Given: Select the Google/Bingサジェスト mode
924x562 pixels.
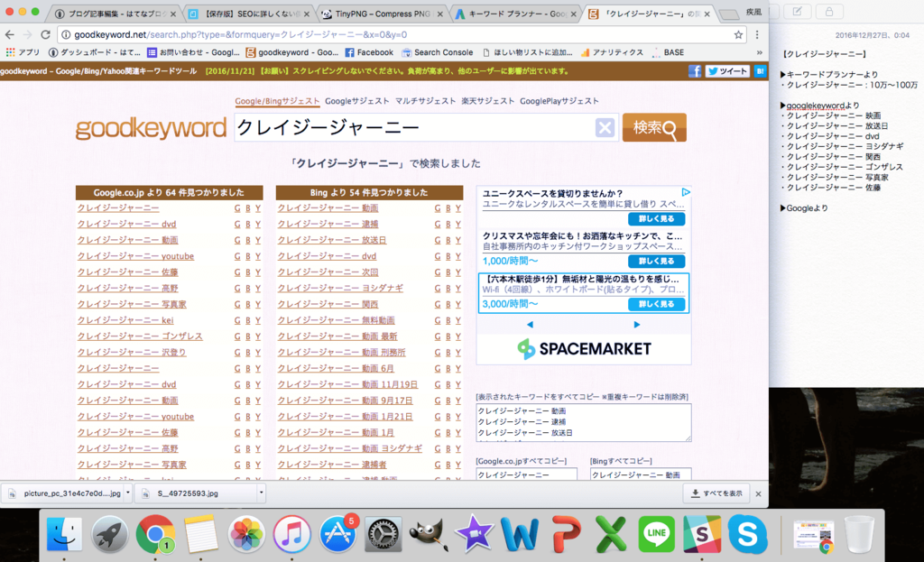Looking at the screenshot, I should (x=277, y=101).
